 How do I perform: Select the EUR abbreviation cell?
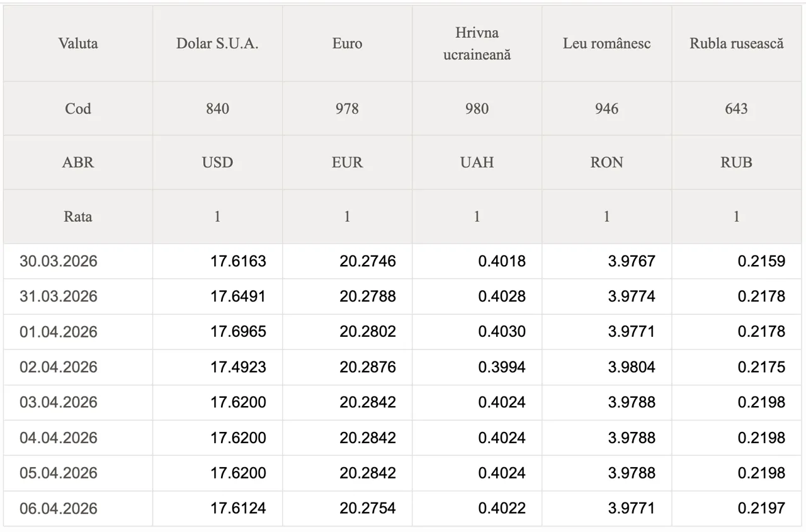coord(347,162)
